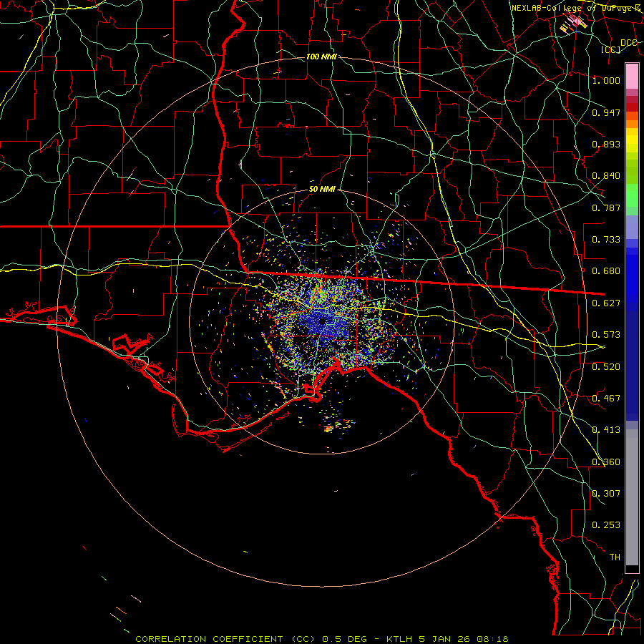Click the pink segment of the color bar
This screenshot has height=644, width=644.
pyautogui.click(x=632, y=77)
